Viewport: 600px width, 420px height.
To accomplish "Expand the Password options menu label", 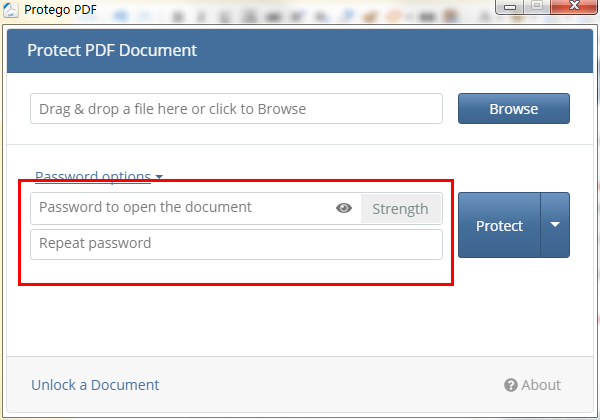I will [92, 177].
